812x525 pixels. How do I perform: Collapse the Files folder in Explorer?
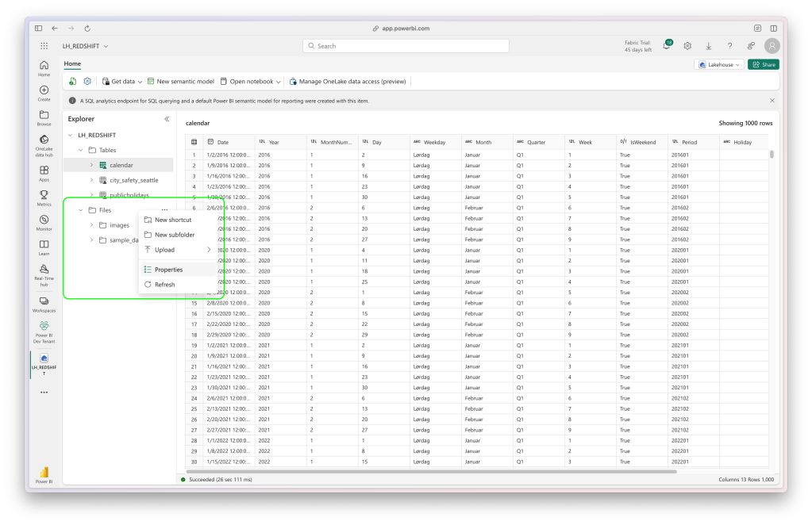click(x=79, y=209)
